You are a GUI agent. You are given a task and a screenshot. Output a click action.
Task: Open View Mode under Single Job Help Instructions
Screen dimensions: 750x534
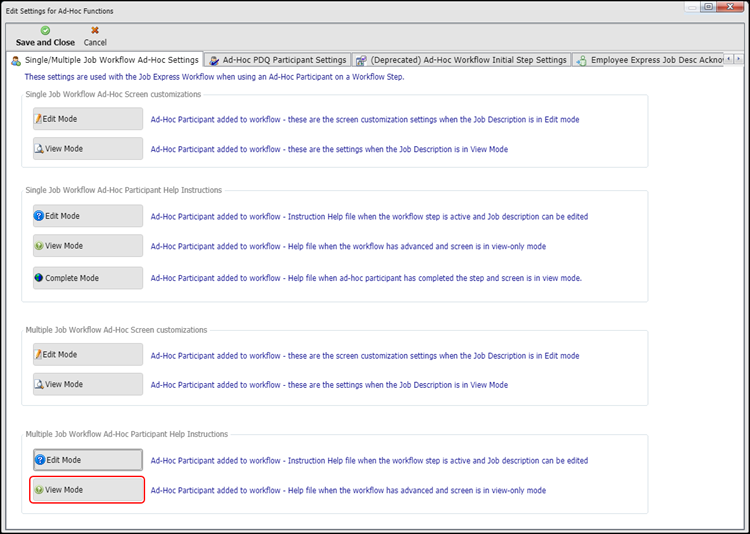point(88,245)
